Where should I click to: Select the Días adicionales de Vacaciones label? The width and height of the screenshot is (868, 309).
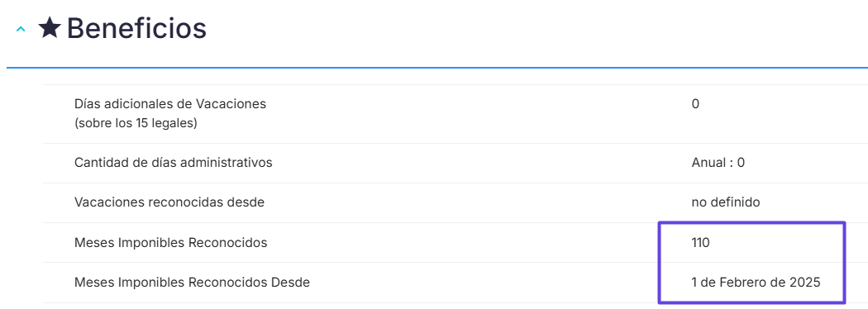pos(170,103)
